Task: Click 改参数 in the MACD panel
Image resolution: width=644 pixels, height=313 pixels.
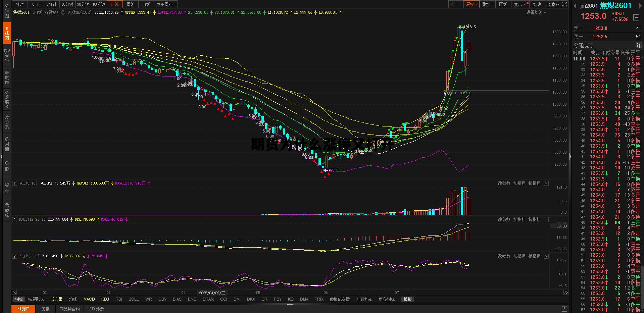Action: 504,219
